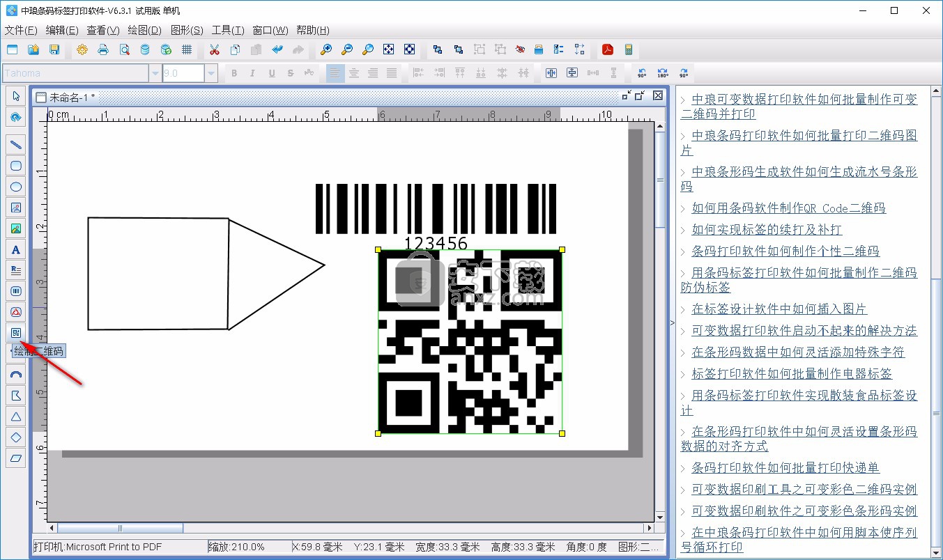Select the pointer arrow tool

[x=16, y=96]
